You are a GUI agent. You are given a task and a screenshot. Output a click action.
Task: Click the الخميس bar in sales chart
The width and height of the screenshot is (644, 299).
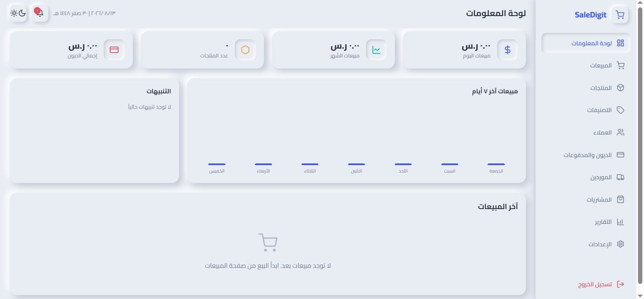[x=217, y=164]
